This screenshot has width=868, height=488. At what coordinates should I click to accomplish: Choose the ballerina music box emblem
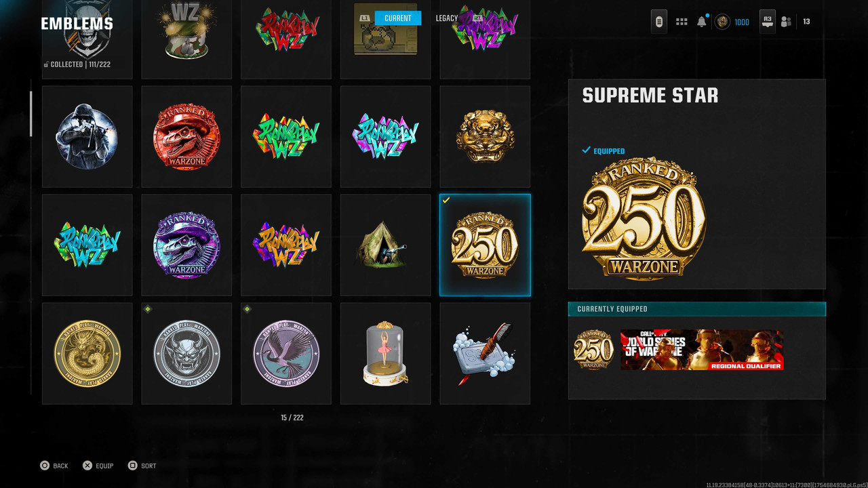(x=385, y=353)
